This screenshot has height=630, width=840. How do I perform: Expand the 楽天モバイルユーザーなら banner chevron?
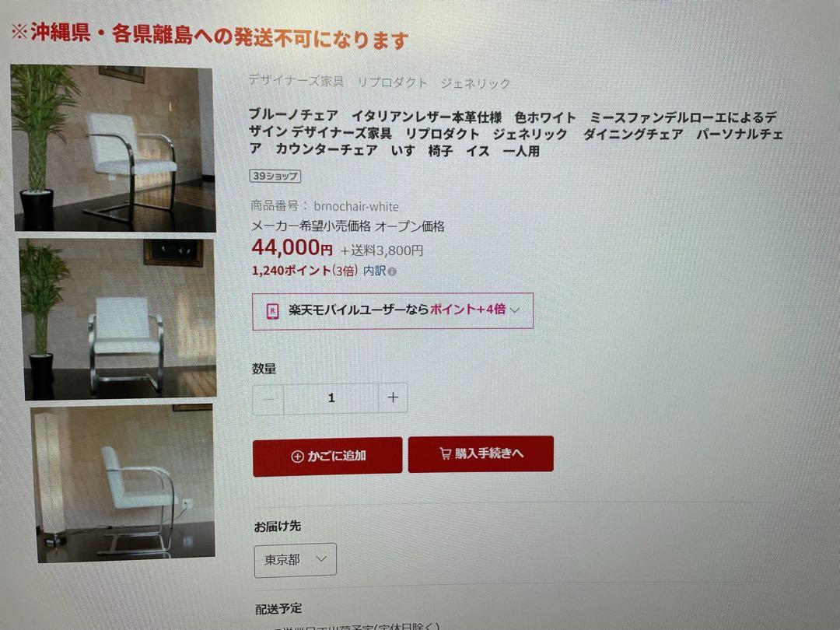point(516,310)
